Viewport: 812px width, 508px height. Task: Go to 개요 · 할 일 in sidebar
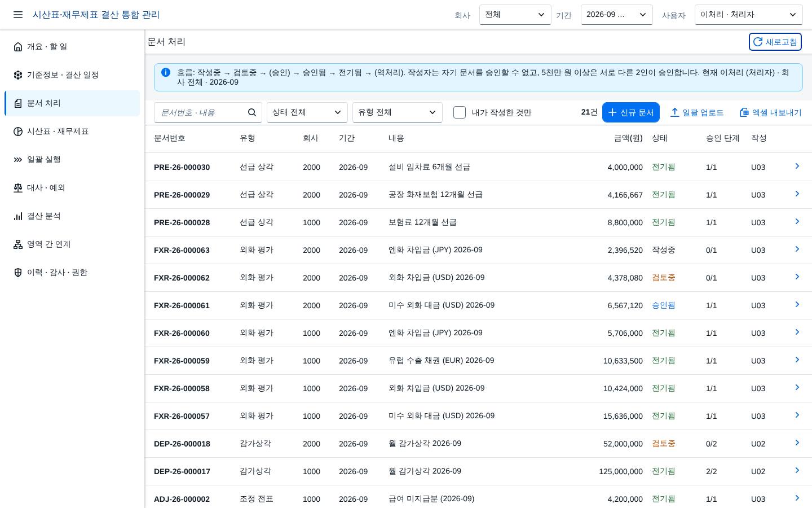point(72,47)
